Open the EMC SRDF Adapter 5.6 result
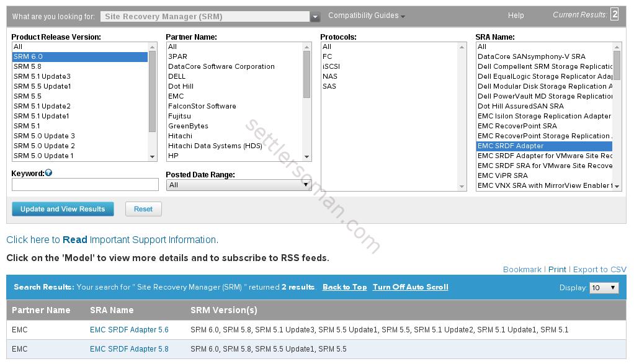634x364 pixels. 129,330
